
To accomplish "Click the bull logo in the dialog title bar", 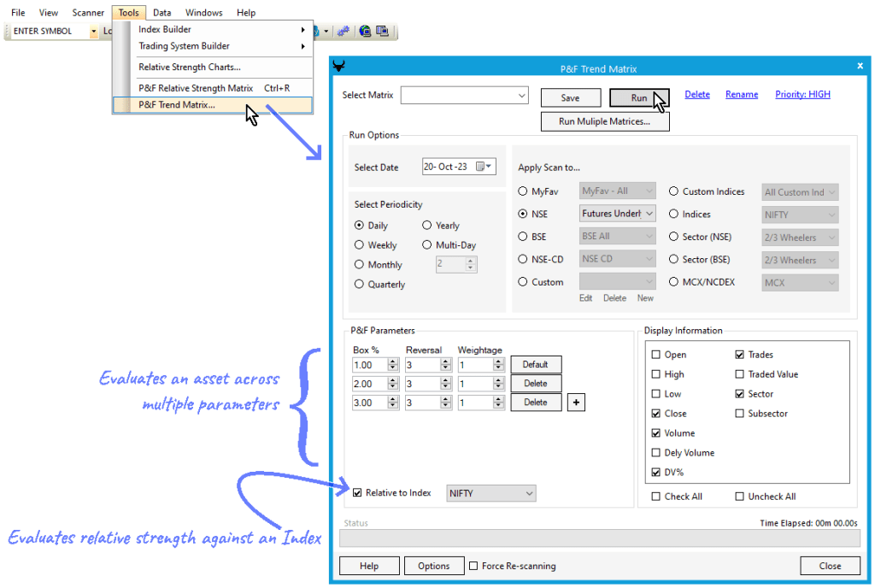I will pyautogui.click(x=339, y=68).
